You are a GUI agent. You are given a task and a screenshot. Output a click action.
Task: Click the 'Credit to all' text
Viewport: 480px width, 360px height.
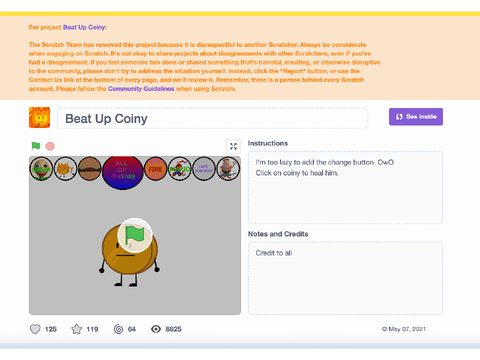[274, 253]
